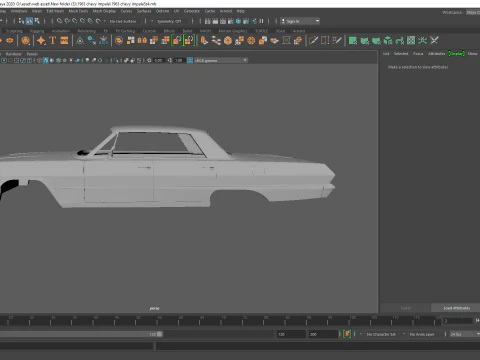Screen dimensions: 480x360
Task: Toggle Snap to Points magnet
Action: (75, 21)
